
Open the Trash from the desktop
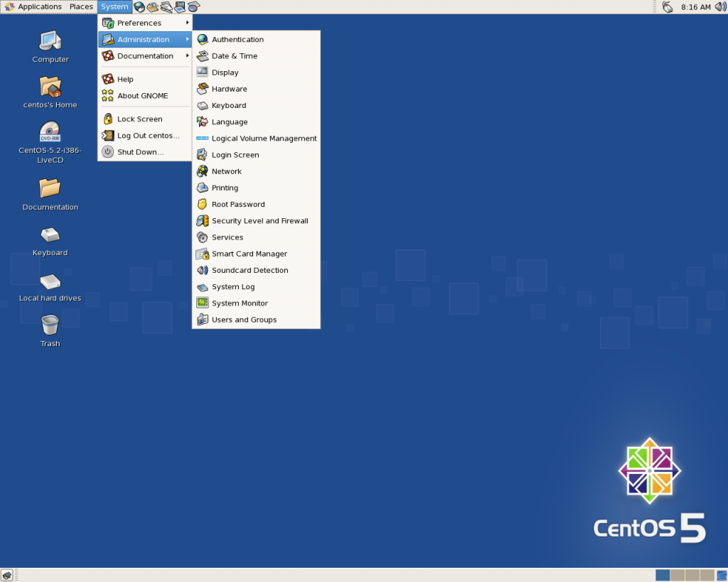tap(50, 327)
